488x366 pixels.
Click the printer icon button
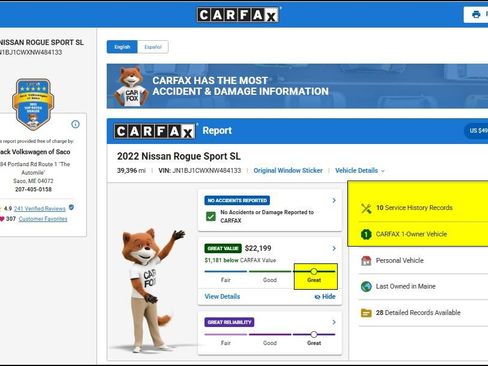click(x=476, y=15)
